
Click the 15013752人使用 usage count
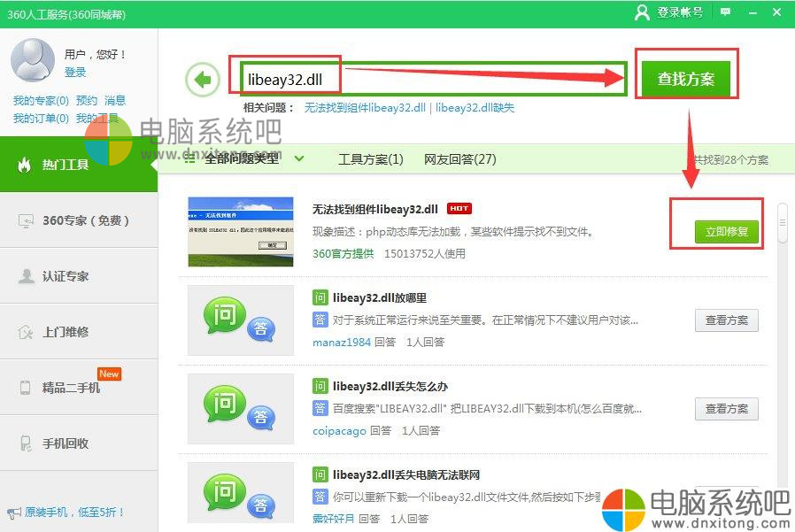click(x=425, y=253)
